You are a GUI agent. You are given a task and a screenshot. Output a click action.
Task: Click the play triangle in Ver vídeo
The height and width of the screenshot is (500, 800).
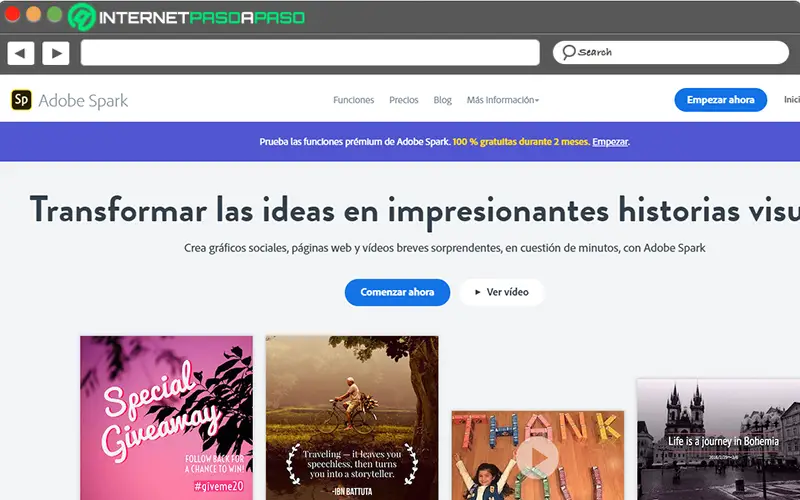point(478,292)
